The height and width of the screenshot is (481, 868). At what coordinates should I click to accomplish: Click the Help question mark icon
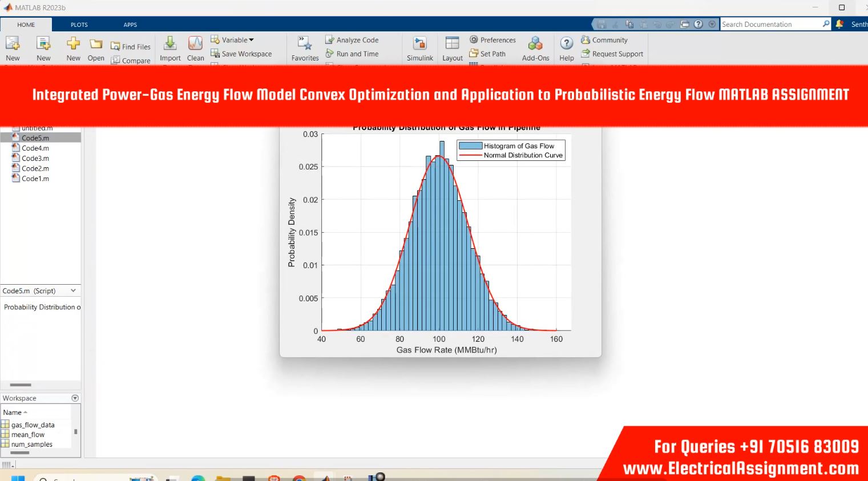coord(566,45)
